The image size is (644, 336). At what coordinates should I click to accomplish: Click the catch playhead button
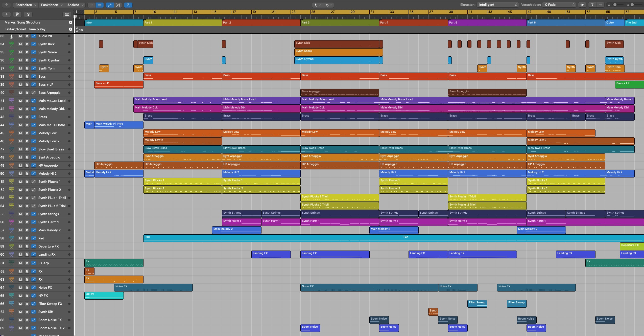click(x=128, y=5)
